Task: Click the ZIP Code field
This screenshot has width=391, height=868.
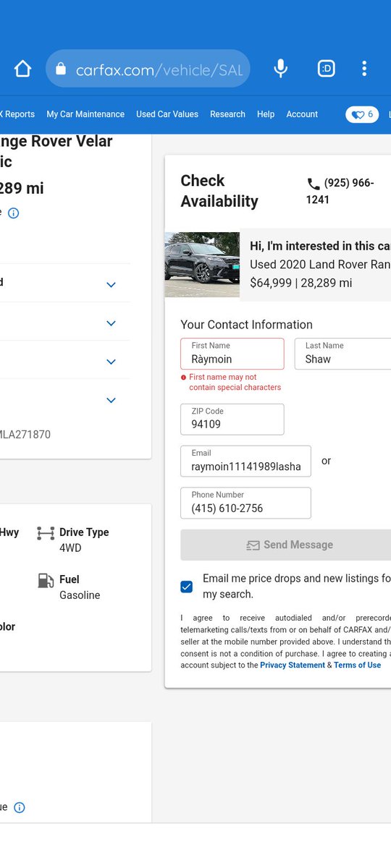Action: [x=232, y=420]
